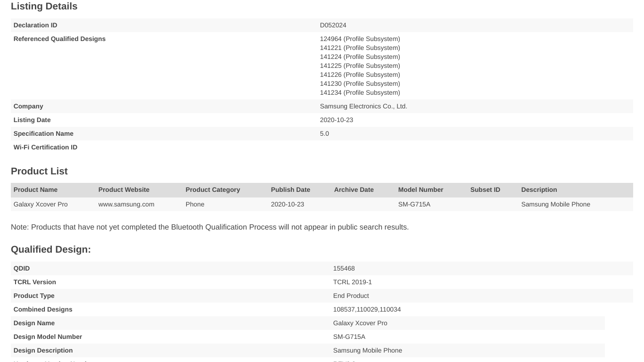The image size is (644, 362).
Task: Select the Declaration ID value D052024
Action: coord(333,25)
